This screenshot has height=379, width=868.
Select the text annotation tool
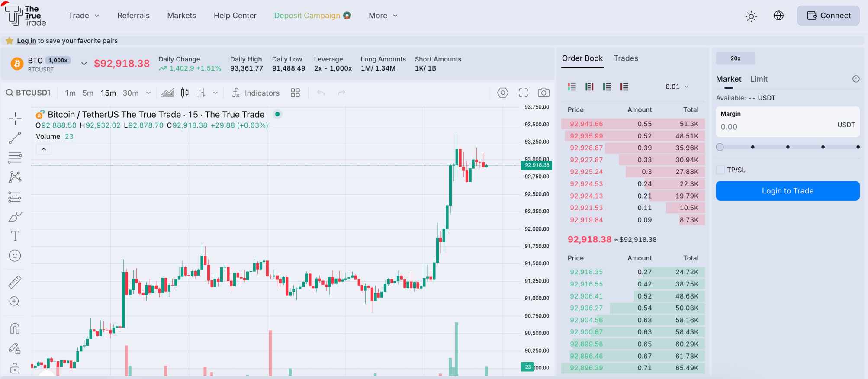coord(15,236)
